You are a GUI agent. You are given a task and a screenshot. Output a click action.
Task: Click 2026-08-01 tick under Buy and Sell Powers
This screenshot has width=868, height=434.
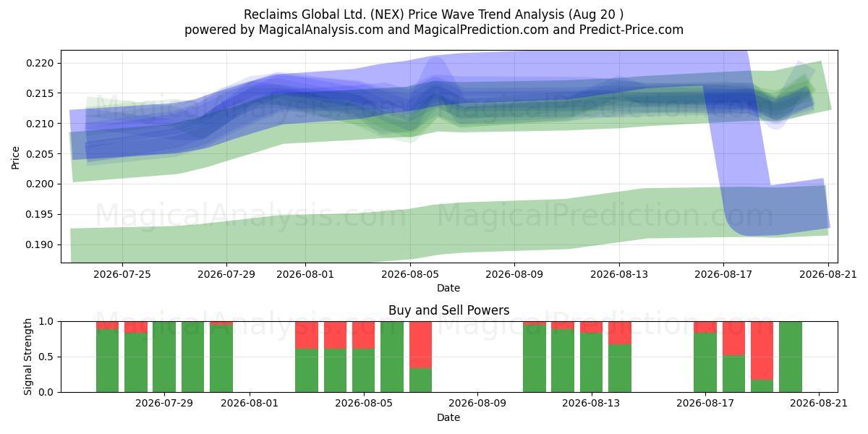pos(250,404)
